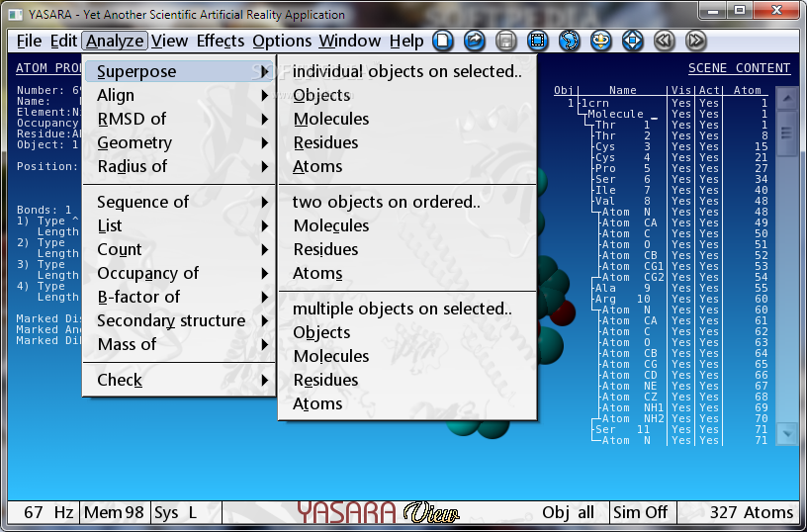Image resolution: width=807 pixels, height=532 pixels.
Task: Click the scene content scrollbar thumb
Action: [x=787, y=133]
